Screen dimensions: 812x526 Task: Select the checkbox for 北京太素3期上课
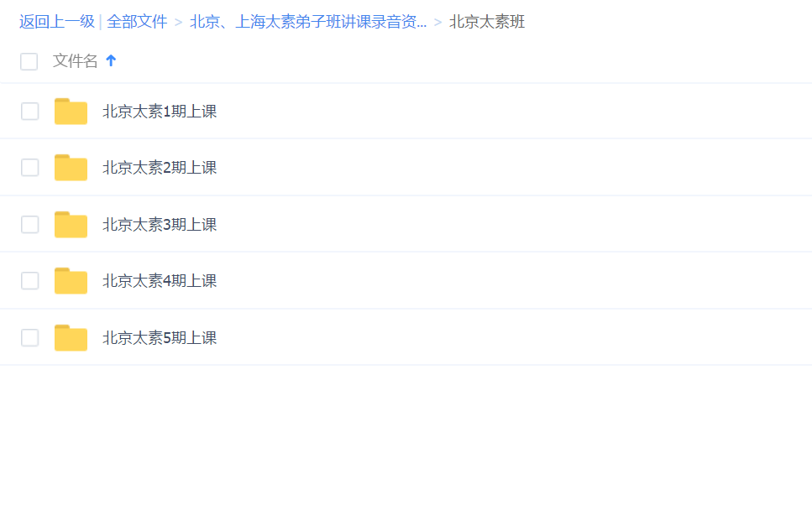tap(30, 225)
